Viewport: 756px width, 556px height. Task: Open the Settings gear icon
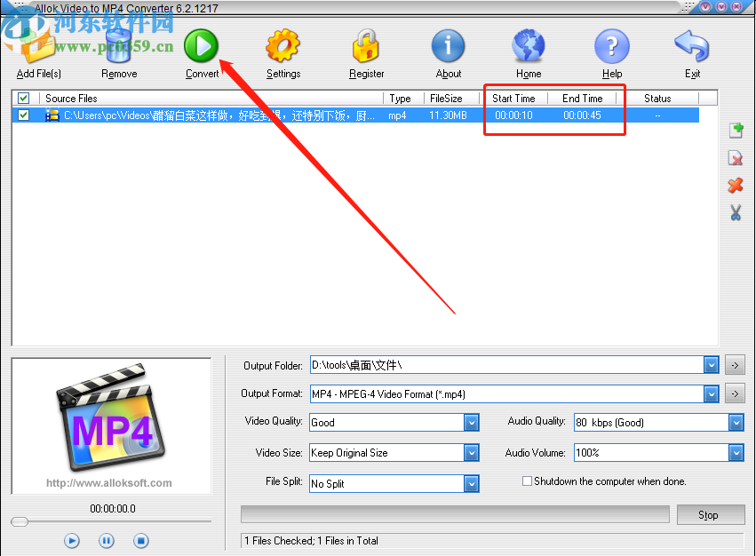pyautogui.click(x=283, y=46)
